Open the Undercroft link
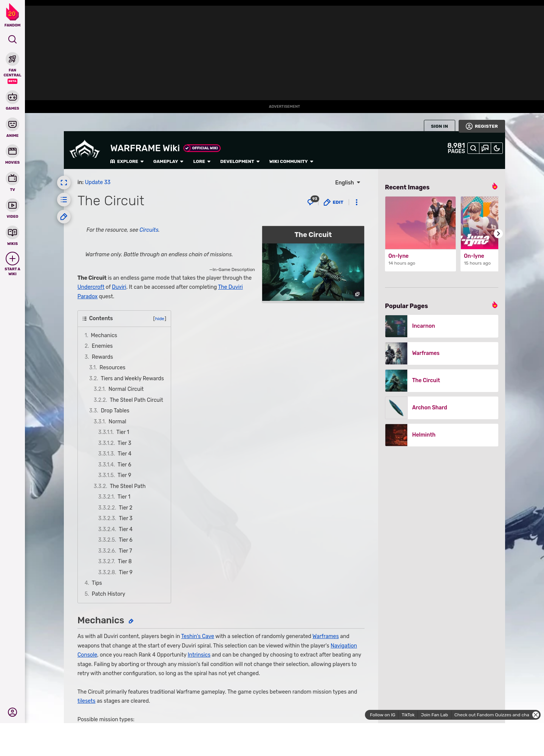Screen dimensions: 544x756 tap(91, 287)
